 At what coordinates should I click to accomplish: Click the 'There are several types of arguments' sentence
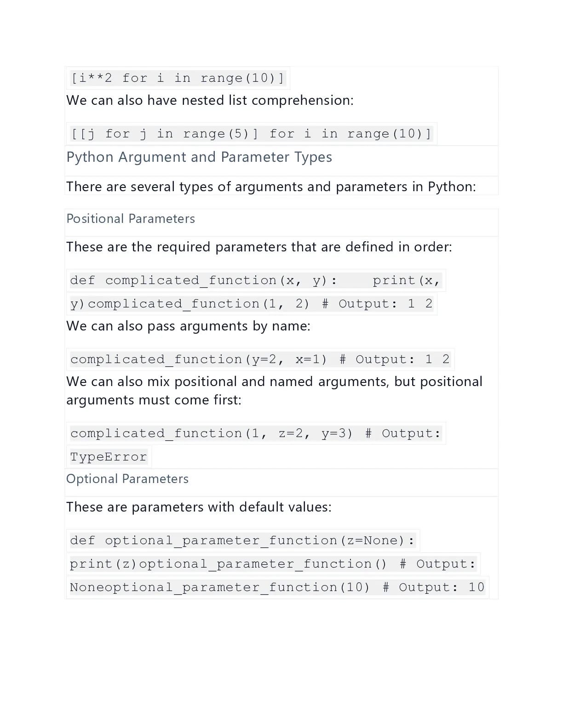[271, 187]
